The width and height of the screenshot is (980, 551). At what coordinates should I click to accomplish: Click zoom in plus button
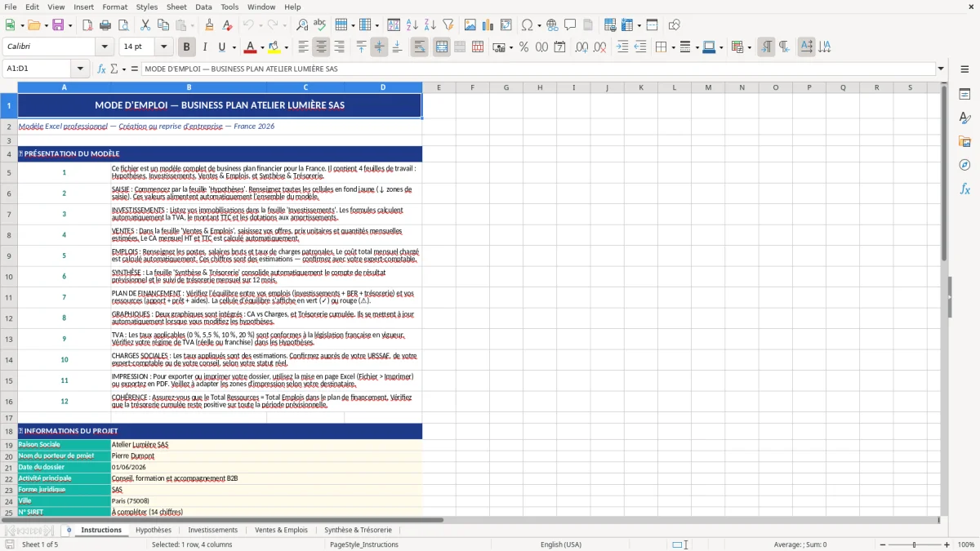[x=947, y=544]
